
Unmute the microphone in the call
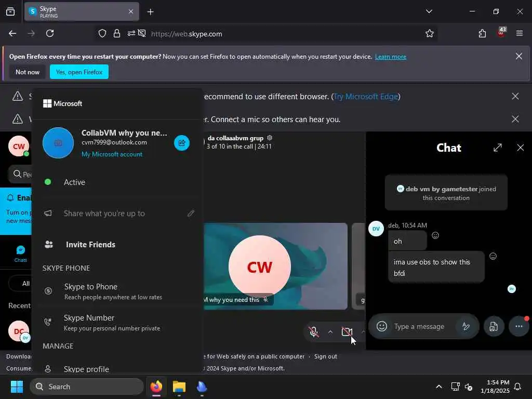point(314,331)
